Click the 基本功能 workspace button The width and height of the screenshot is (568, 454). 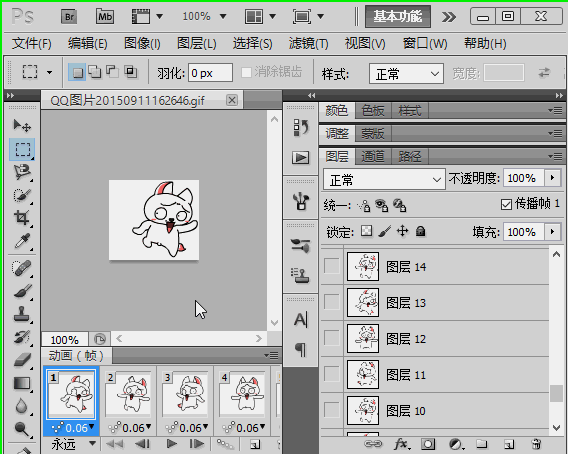[398, 17]
